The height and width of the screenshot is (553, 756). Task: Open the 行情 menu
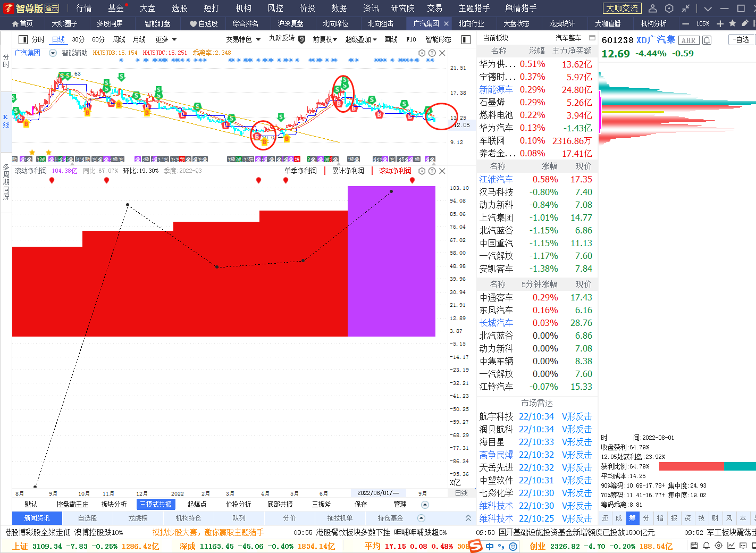click(84, 9)
